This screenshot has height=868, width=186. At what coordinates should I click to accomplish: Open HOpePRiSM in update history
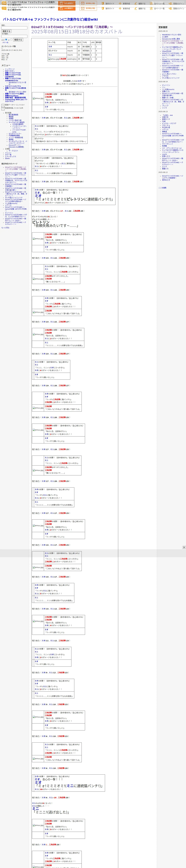coord(166,51)
